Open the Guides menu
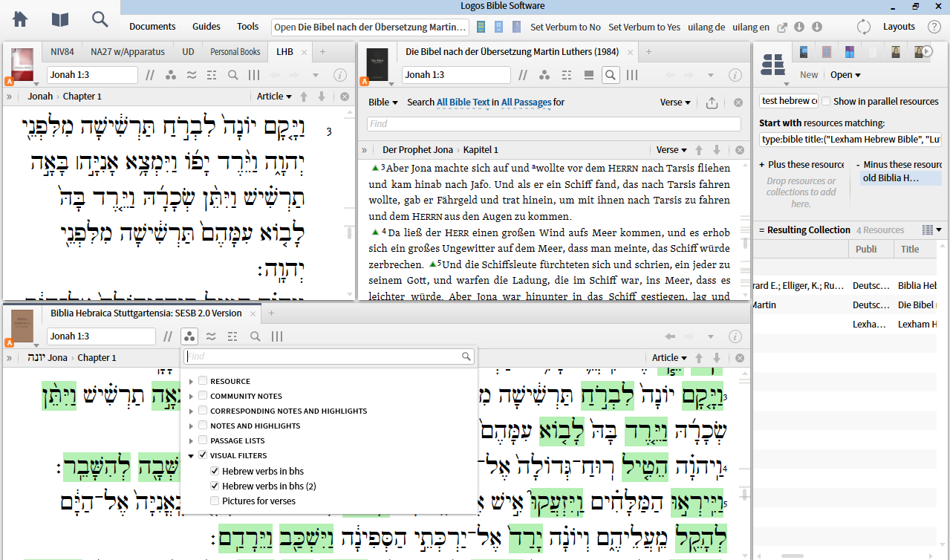 206,27
